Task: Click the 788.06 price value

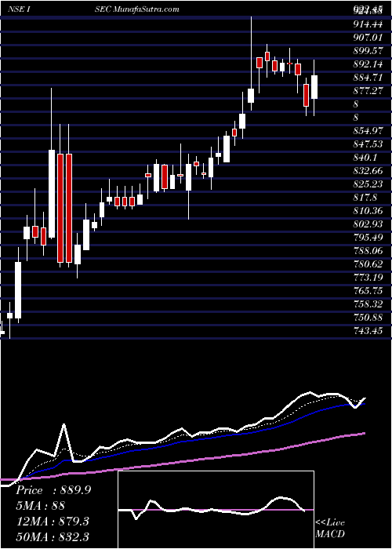Action: 368,251
